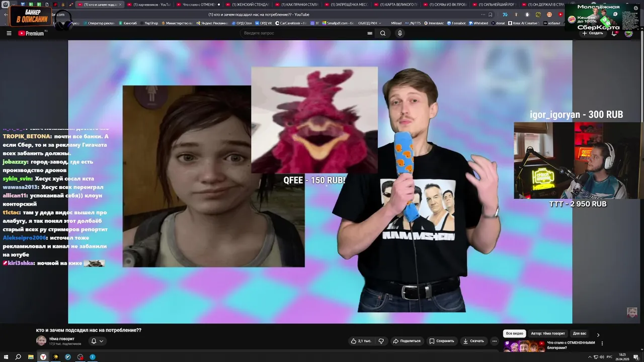The height and width of the screenshot is (362, 644).
Task: Open the Оператор реклам bookmark
Action: point(99,23)
